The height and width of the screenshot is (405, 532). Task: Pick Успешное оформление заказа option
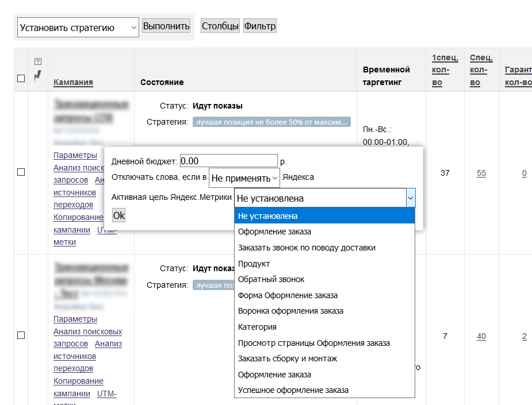pyautogui.click(x=293, y=390)
